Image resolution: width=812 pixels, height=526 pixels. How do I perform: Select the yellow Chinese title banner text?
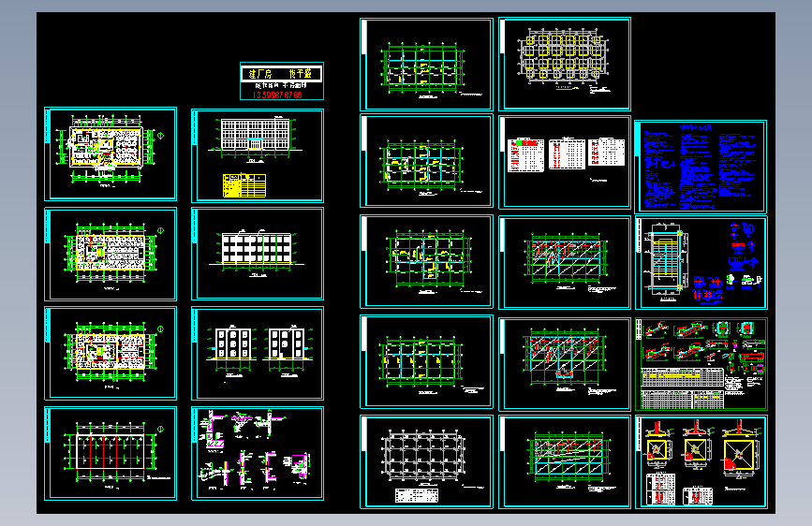tap(281, 74)
